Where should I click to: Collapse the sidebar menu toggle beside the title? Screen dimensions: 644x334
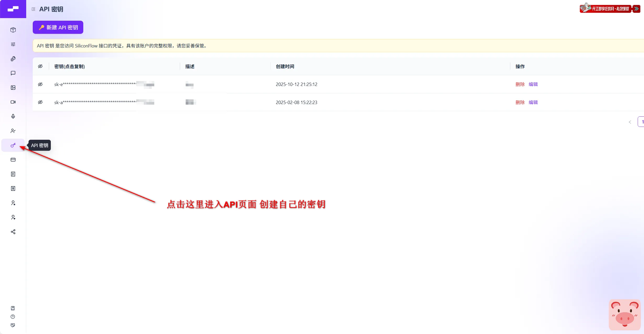[x=33, y=9]
